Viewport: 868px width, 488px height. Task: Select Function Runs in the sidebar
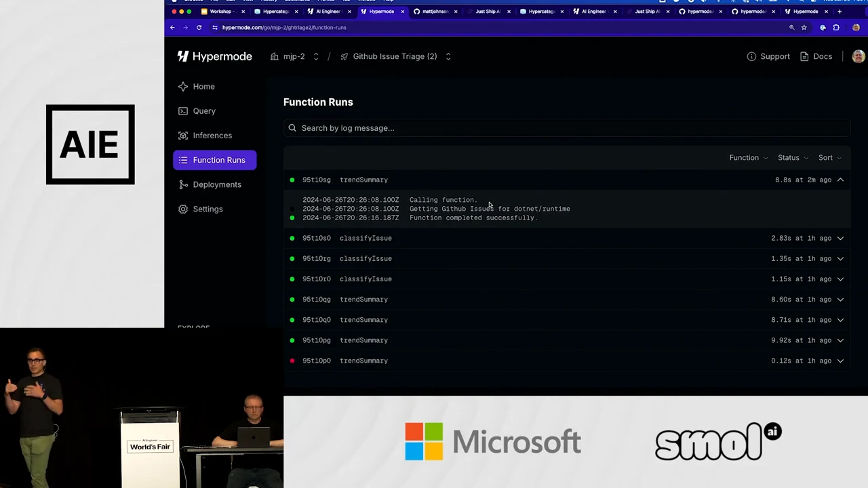[214, 160]
